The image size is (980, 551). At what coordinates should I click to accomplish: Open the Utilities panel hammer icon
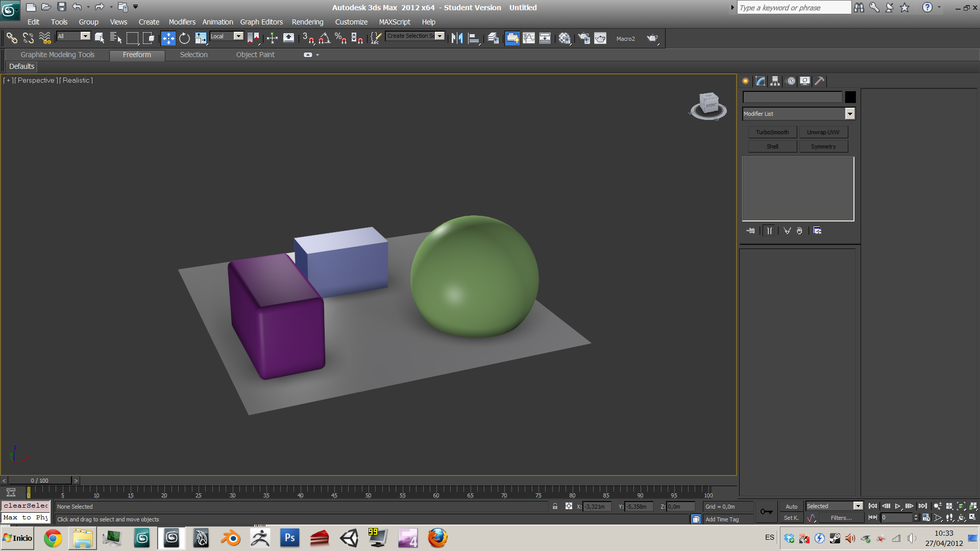pos(819,81)
